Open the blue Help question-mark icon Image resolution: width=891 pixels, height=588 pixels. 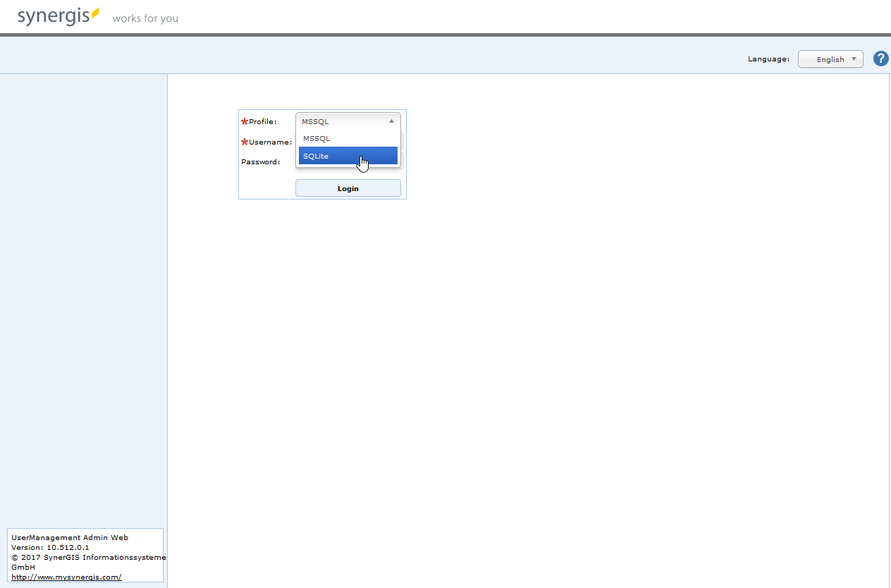point(880,59)
